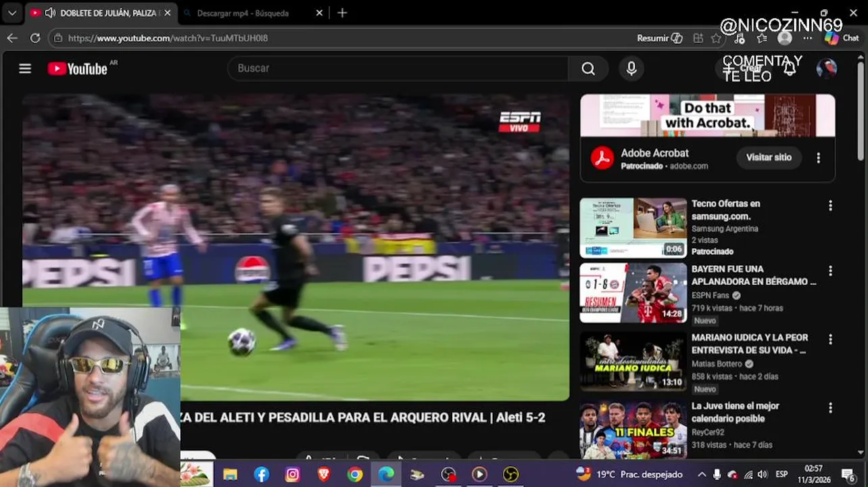Open a new browser tab

[342, 13]
